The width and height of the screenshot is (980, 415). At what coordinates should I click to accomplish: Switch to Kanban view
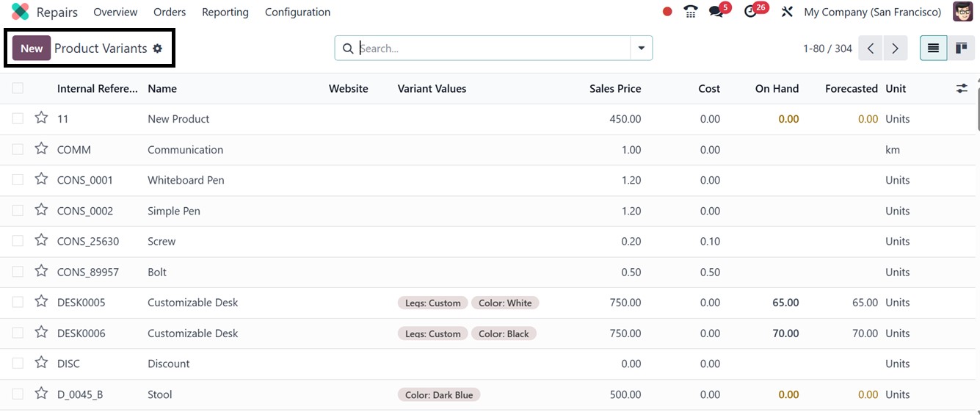[961, 48]
